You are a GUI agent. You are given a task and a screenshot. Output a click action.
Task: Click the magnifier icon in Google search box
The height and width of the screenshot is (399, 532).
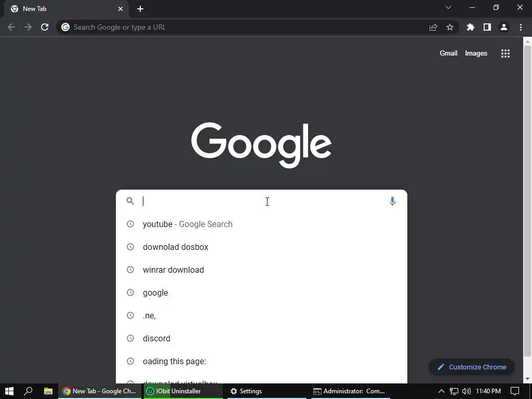(130, 201)
